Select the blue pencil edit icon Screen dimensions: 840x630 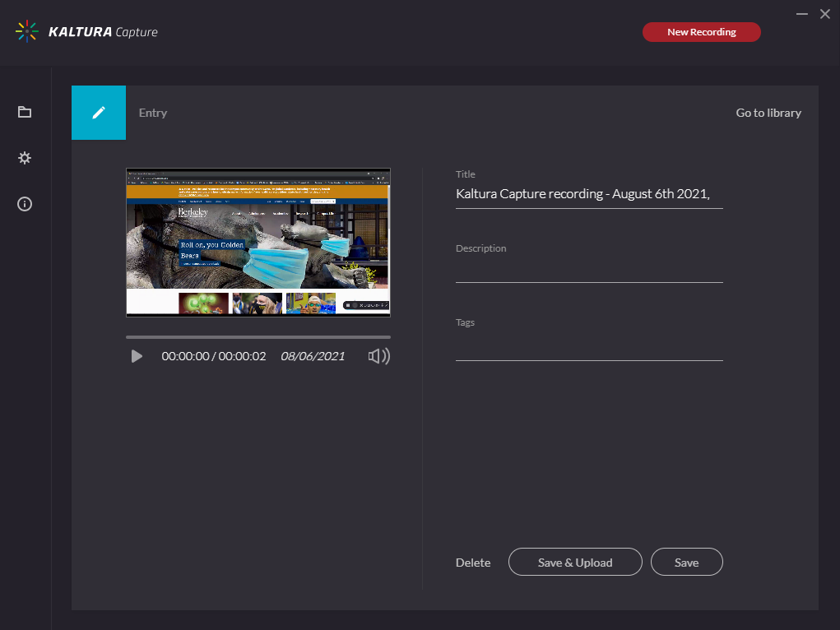(x=99, y=113)
